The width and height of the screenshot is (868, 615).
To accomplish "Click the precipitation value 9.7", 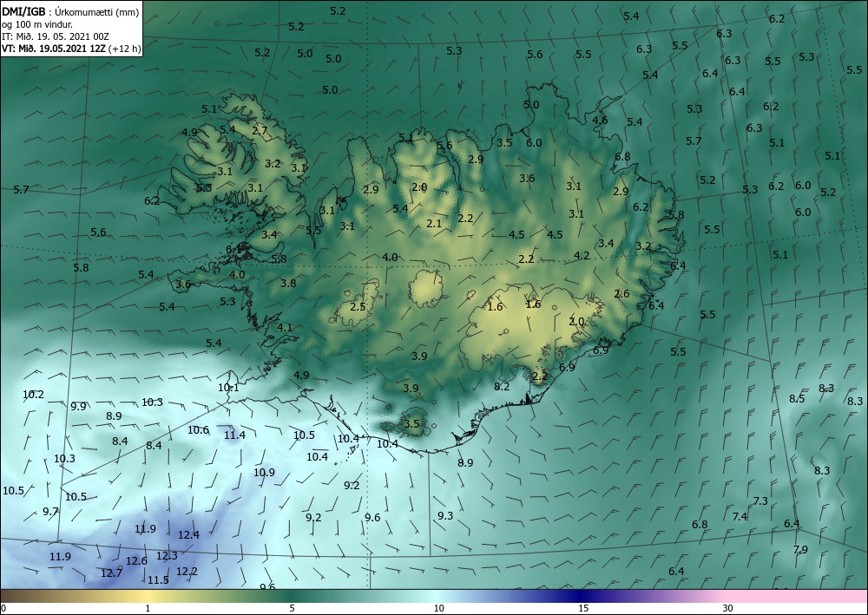I will 50,512.
